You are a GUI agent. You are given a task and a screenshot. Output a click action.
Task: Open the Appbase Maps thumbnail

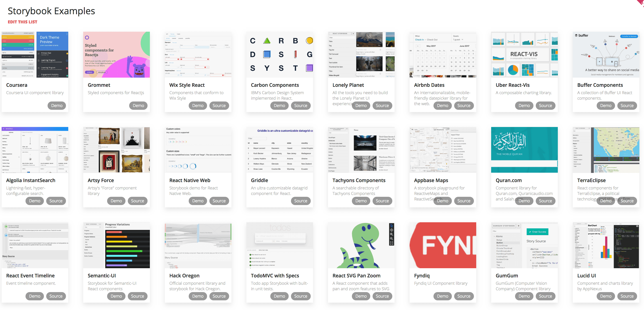pos(443,150)
